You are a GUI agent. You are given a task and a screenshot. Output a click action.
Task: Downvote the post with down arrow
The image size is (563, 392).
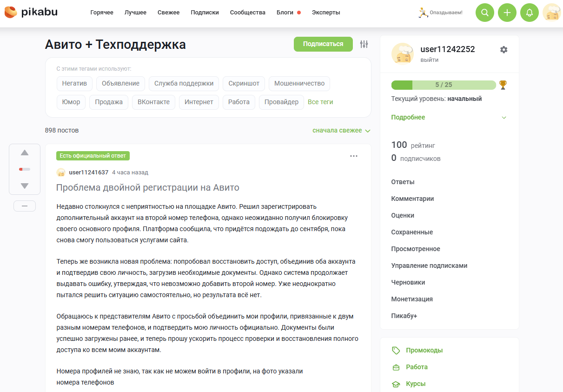[25, 186]
